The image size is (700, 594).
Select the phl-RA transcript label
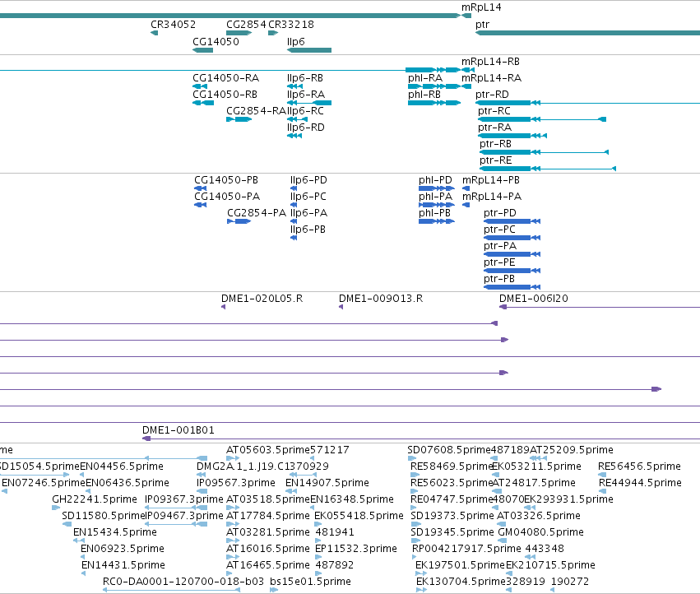(425, 78)
